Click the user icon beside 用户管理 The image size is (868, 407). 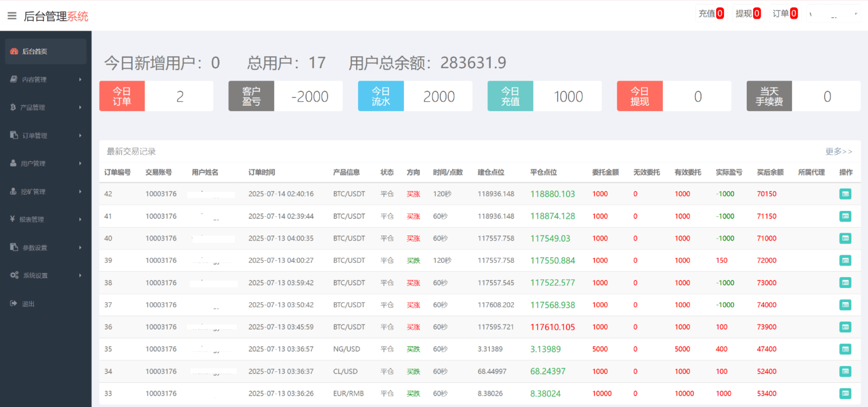(13, 163)
